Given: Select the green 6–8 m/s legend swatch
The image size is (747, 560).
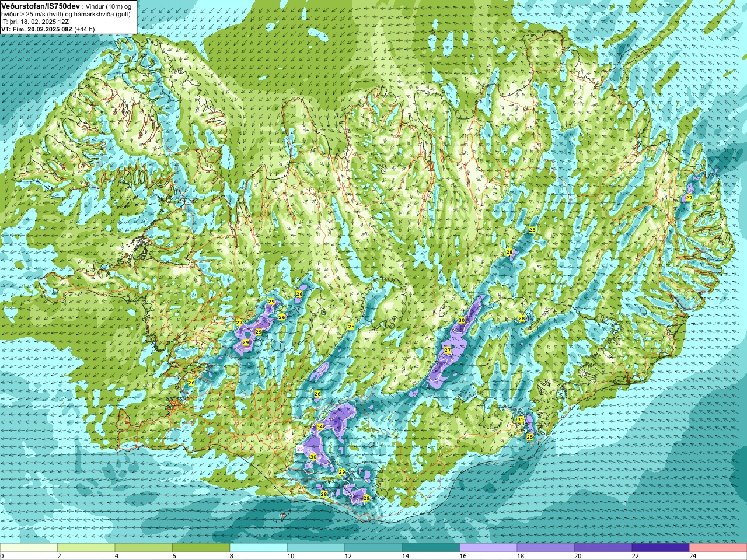Looking at the screenshot, I should pyautogui.click(x=201, y=548).
